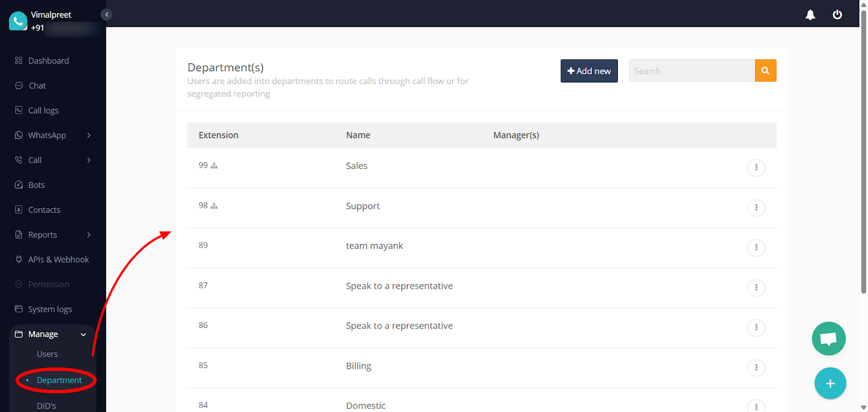Click the orange search magnifier button
This screenshot has height=412, width=868.
coord(765,70)
